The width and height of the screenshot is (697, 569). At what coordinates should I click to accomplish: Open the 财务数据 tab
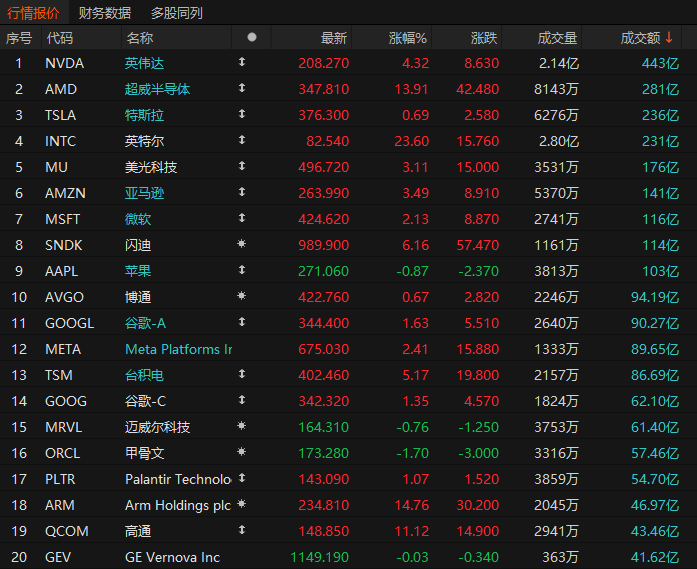(x=105, y=12)
